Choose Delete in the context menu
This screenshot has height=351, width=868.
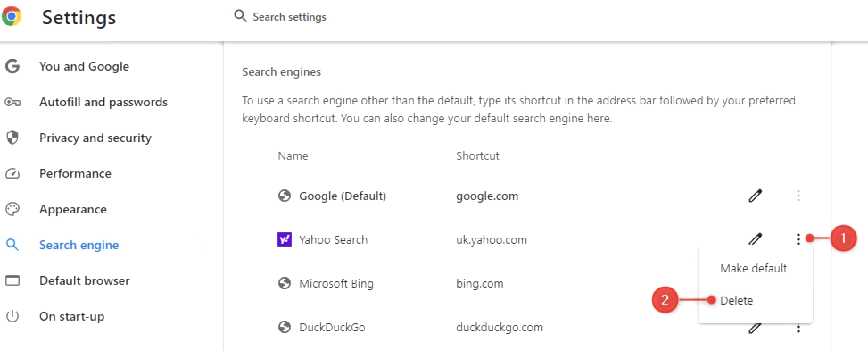(x=736, y=301)
